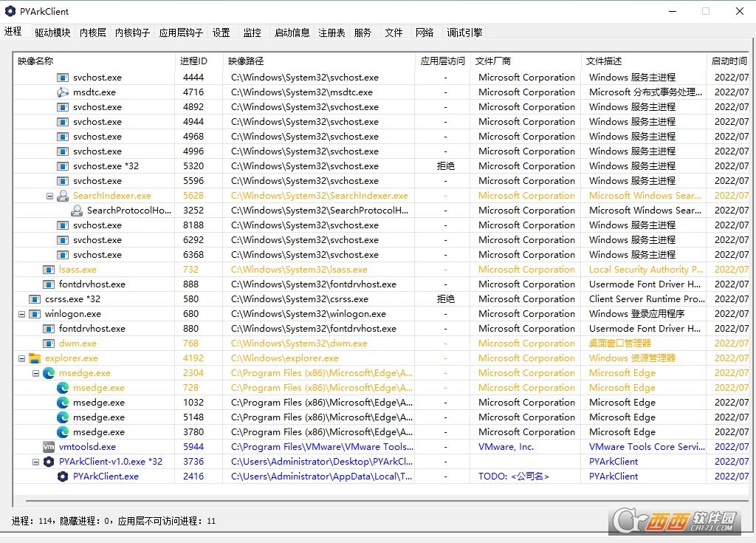
Task: Click the vmtoolsd.exe VMware icon
Action: coord(49,446)
